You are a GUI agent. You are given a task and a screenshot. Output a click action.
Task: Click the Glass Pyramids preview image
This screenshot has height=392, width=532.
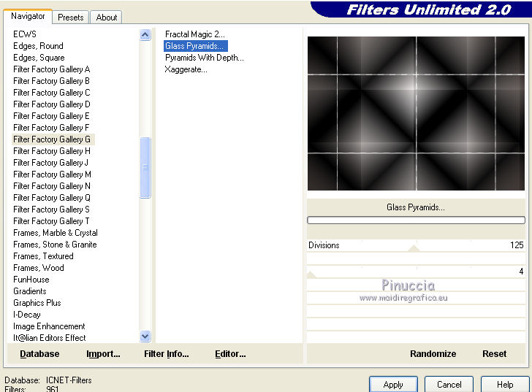pos(415,114)
